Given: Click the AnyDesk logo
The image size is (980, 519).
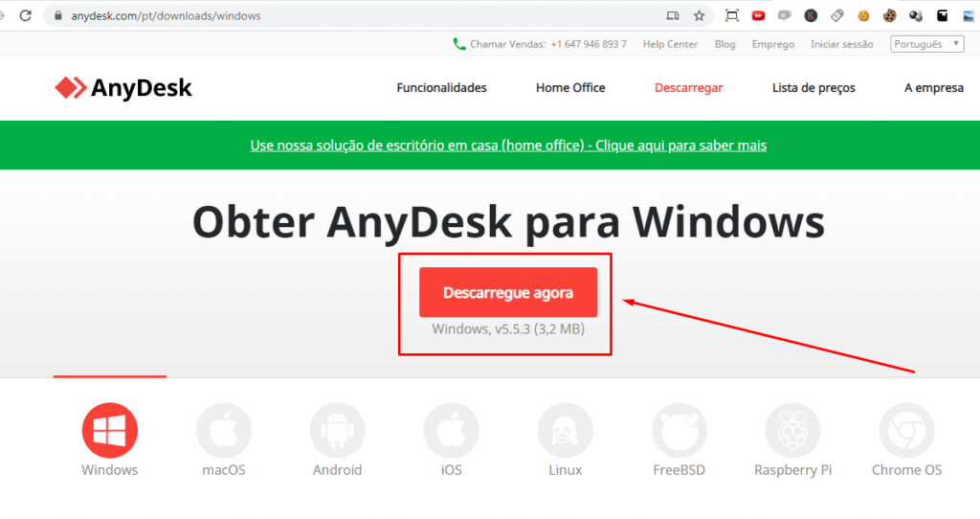Looking at the screenshot, I should [x=123, y=88].
